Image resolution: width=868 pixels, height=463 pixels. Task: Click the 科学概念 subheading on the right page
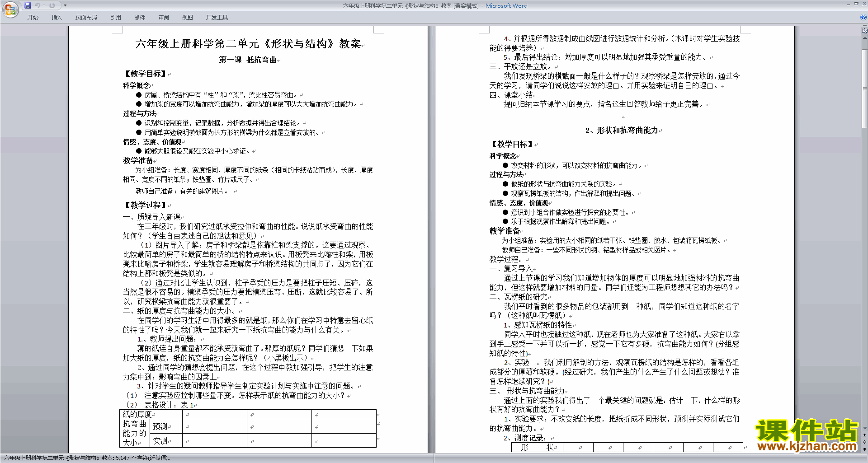[503, 156]
